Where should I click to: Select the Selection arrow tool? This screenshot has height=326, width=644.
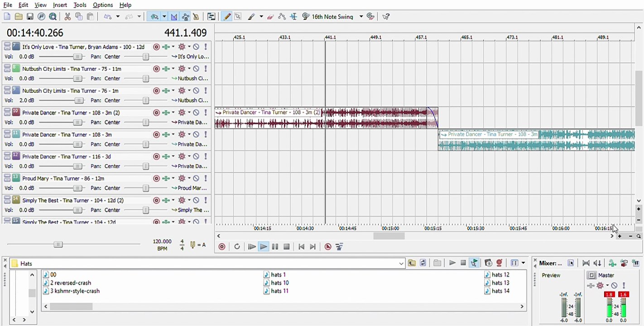click(238, 17)
